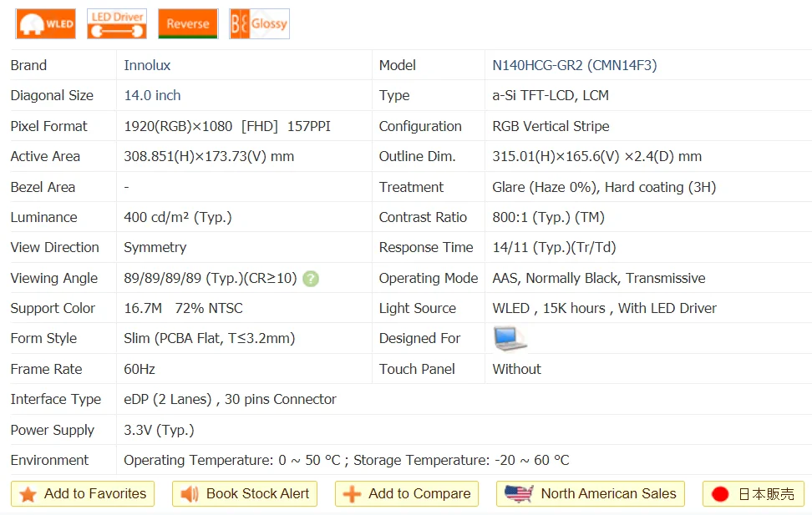Viewport: 812px width, 515px height.
Task: Add this panel to Favorites
Action: point(83,494)
